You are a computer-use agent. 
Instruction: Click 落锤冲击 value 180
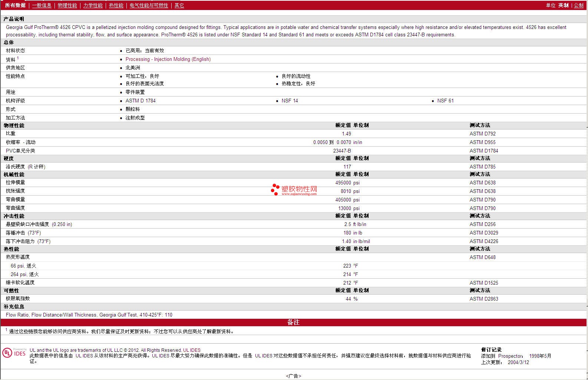(x=347, y=233)
